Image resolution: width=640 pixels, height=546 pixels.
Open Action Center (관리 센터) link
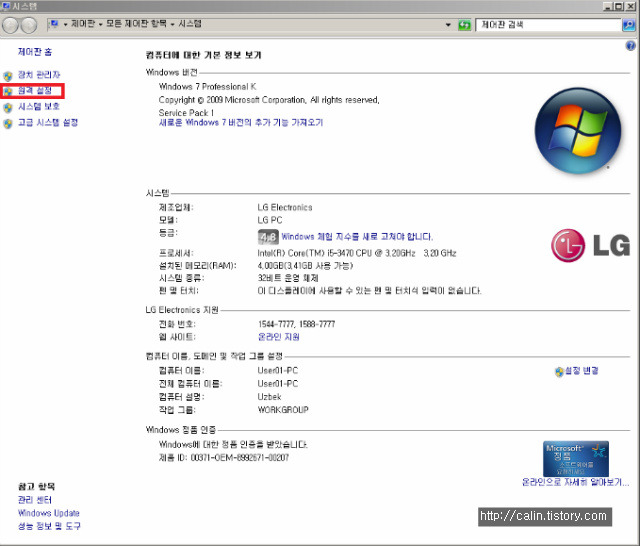pos(35,500)
